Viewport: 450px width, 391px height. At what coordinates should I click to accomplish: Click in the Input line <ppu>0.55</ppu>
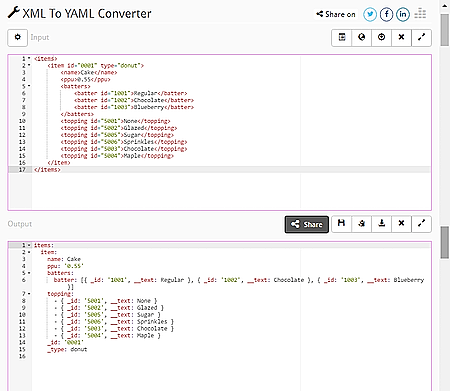click(x=85, y=79)
